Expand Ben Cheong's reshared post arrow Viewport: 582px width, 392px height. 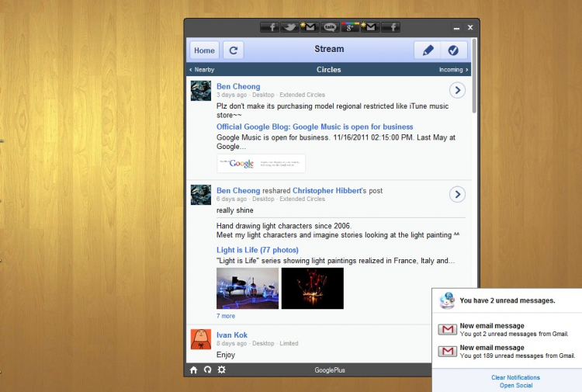coord(458,194)
